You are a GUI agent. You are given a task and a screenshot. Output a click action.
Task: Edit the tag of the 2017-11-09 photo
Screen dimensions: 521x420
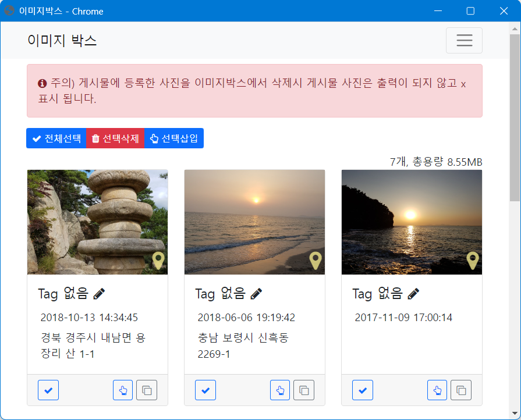[413, 294]
